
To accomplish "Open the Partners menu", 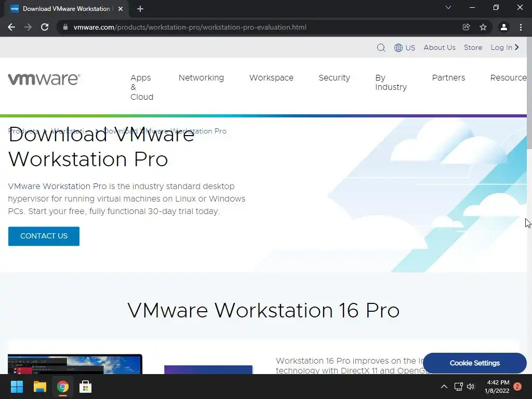I will [448, 78].
